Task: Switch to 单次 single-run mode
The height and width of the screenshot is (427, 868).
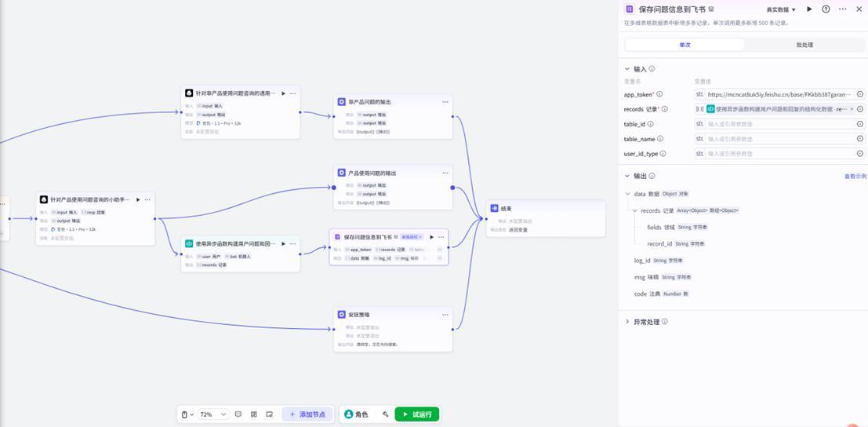Action: (685, 45)
